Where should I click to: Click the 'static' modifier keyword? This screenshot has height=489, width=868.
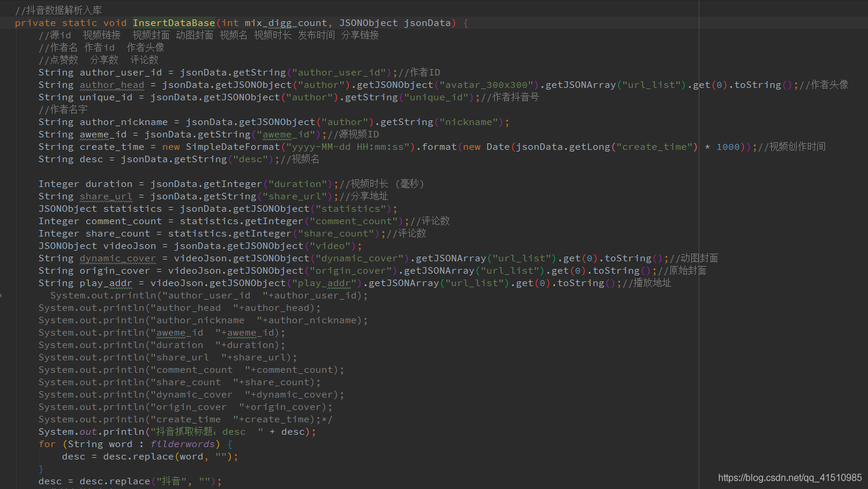(80, 23)
